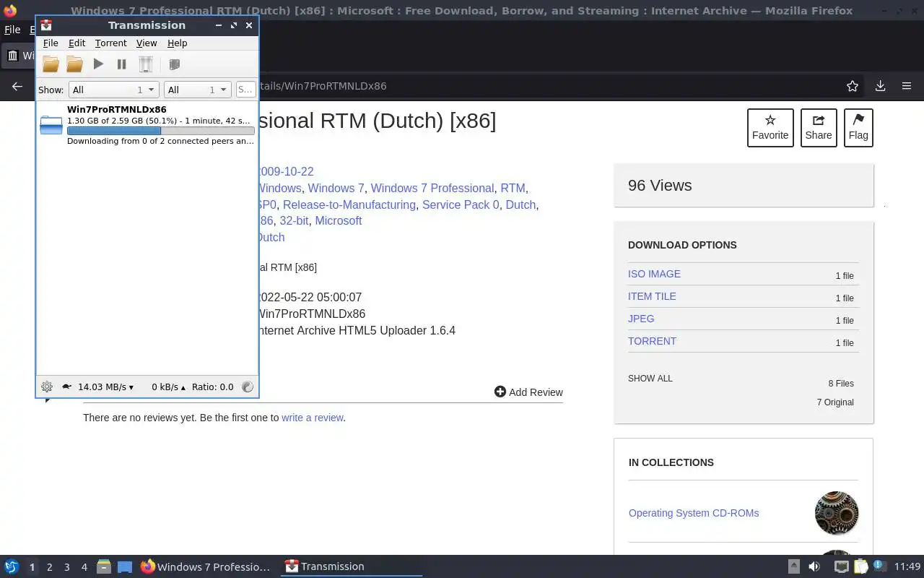Expand the second All filter dropdown

pyautogui.click(x=197, y=90)
